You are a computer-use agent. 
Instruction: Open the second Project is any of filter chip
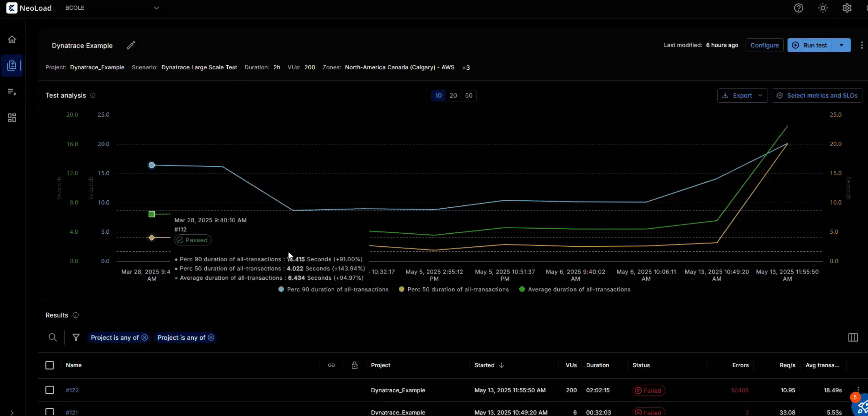coord(181,338)
